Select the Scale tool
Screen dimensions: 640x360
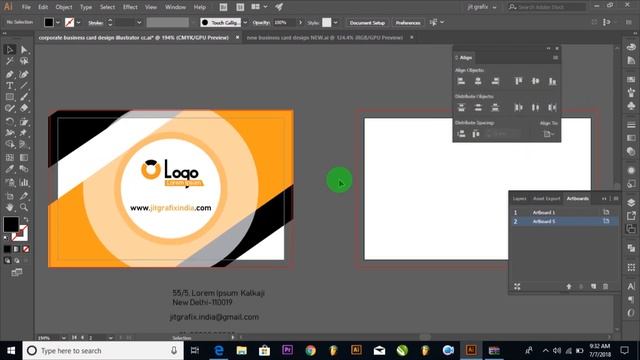24,122
